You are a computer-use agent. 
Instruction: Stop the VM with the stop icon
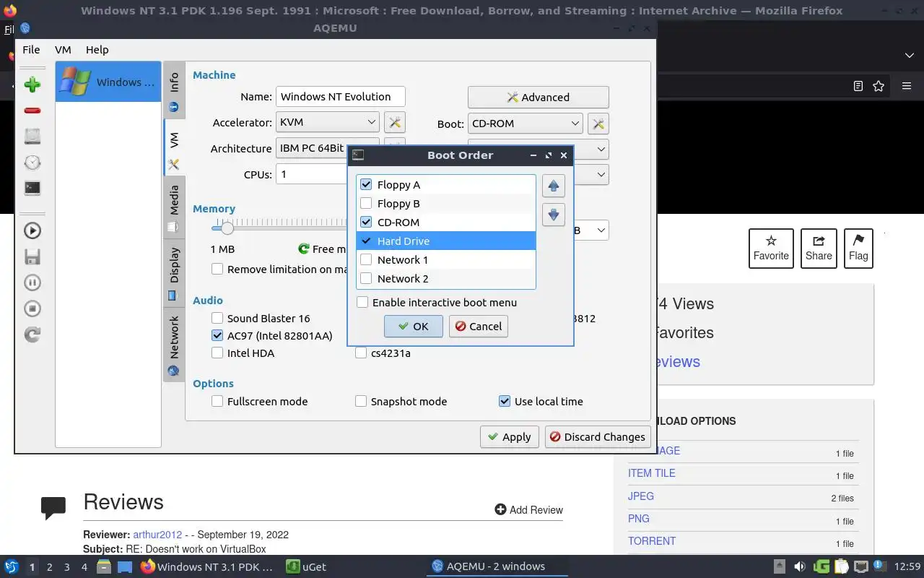click(32, 309)
